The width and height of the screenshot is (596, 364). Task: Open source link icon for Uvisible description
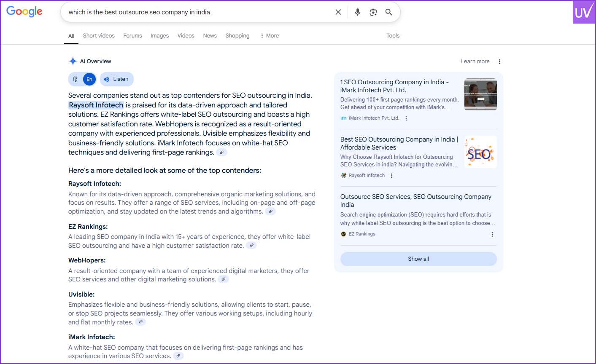[141, 322]
